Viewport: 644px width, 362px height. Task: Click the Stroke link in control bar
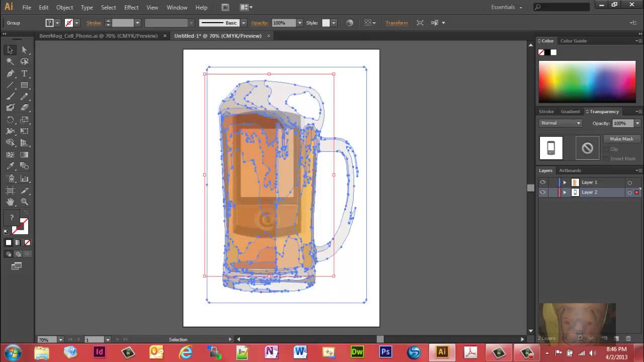(94, 23)
